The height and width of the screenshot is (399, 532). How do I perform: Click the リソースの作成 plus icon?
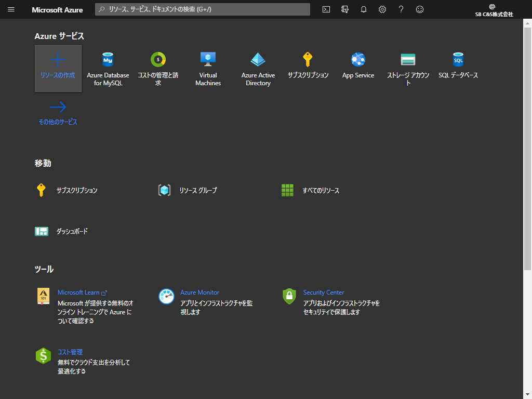pos(58,60)
